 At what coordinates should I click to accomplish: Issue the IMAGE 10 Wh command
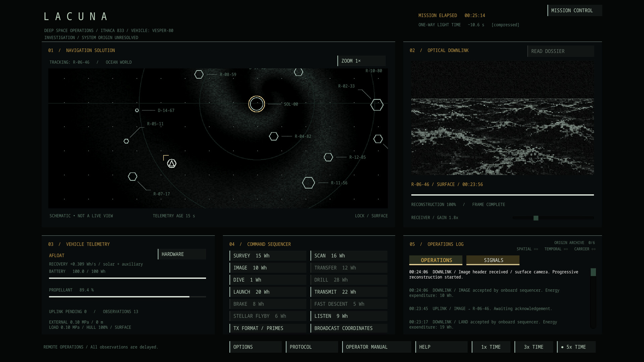pyautogui.click(x=268, y=268)
